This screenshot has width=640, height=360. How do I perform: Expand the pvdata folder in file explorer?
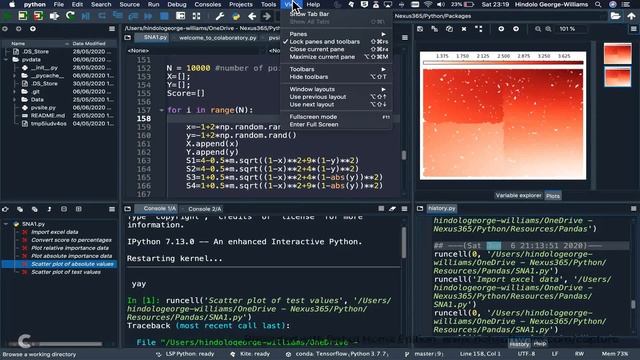7,60
